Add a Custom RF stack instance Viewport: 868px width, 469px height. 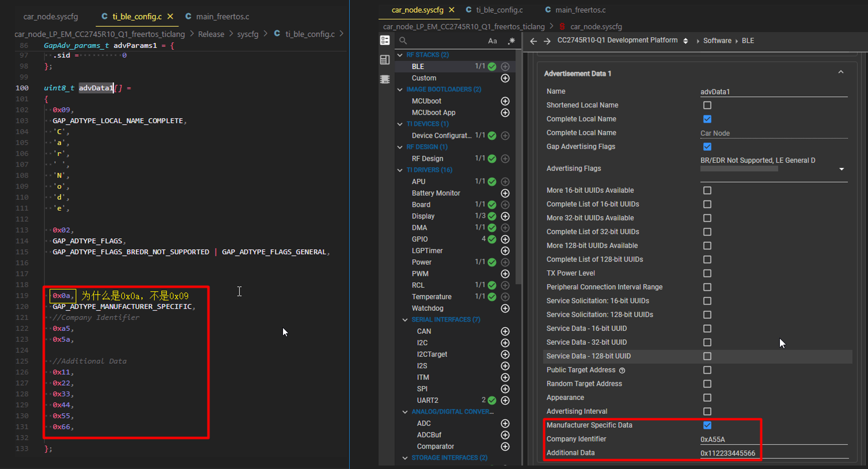[505, 78]
